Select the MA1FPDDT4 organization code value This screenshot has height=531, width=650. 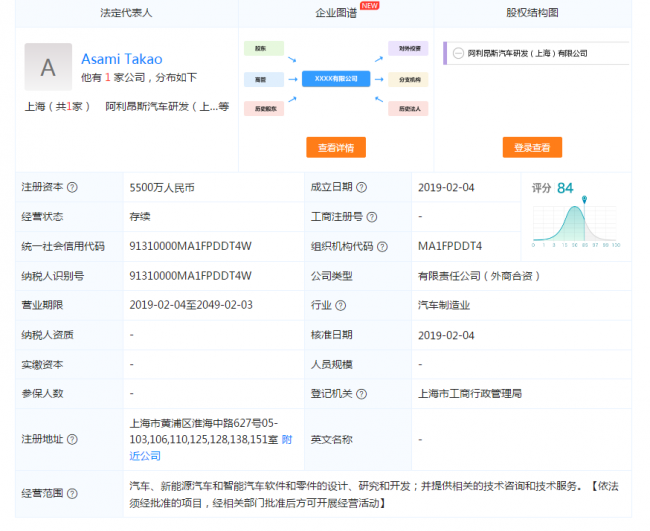(x=450, y=246)
